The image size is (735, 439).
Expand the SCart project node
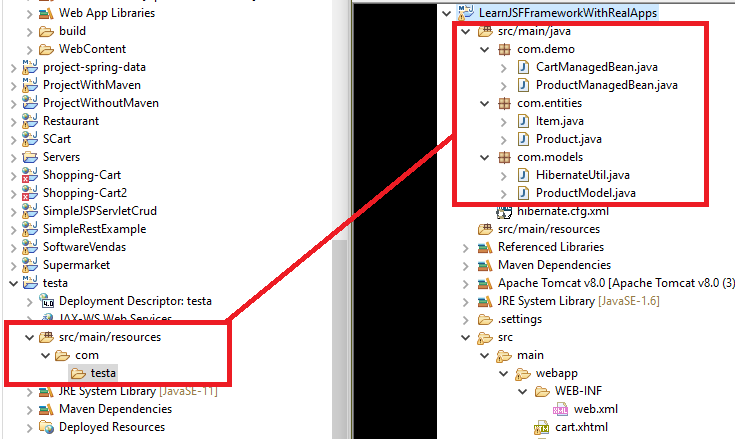point(14,140)
